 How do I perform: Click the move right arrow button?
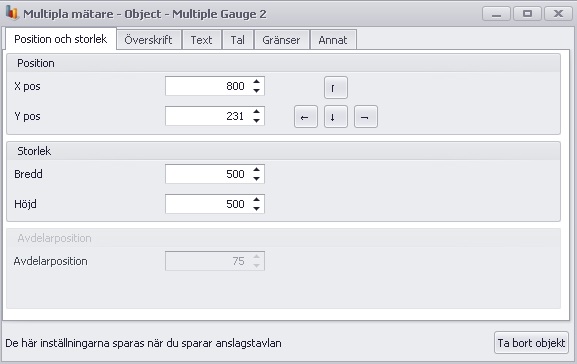click(365, 117)
